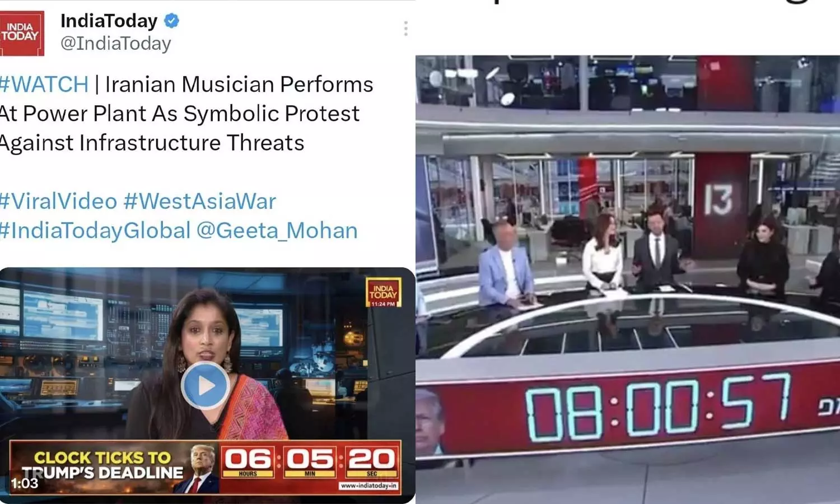Image resolution: width=840 pixels, height=504 pixels.
Task: Open the #ViralVideo hashtag
Action: tap(58, 201)
